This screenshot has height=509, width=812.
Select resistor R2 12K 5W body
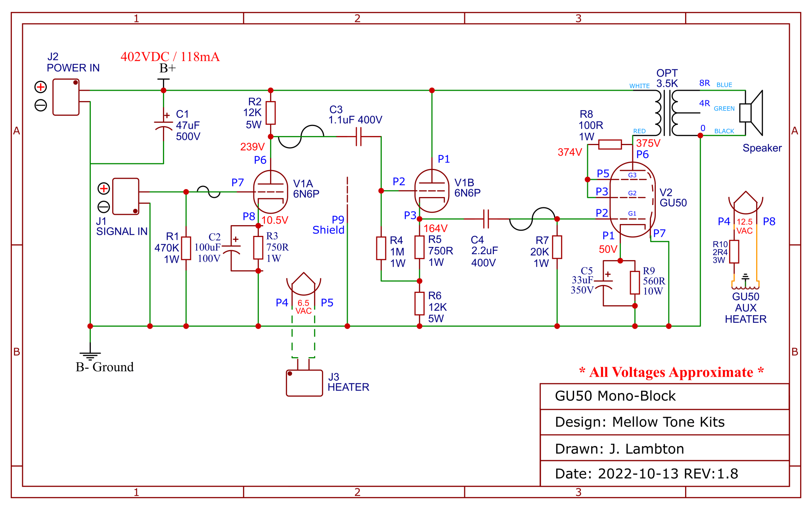270,113
